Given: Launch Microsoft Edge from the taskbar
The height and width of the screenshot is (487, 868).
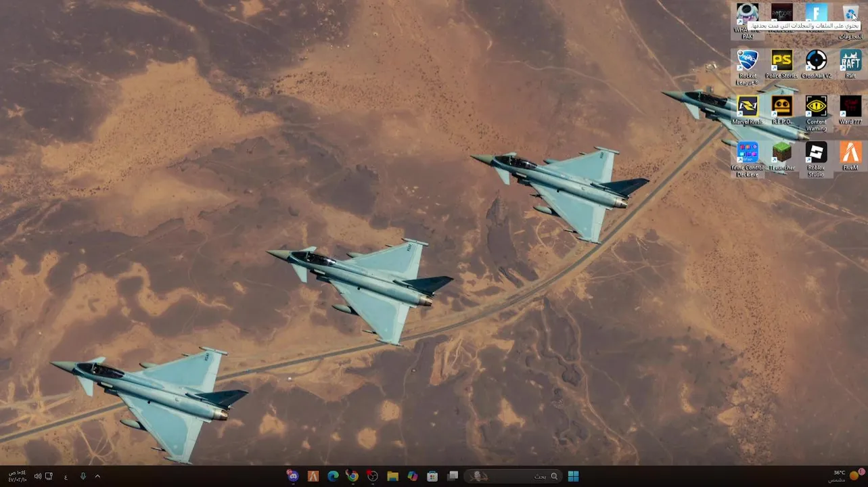Looking at the screenshot, I should pos(333,476).
